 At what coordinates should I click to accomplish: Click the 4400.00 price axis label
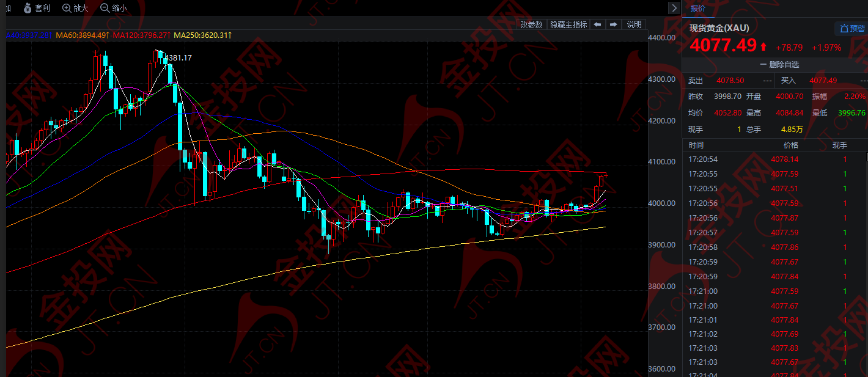[x=662, y=38]
